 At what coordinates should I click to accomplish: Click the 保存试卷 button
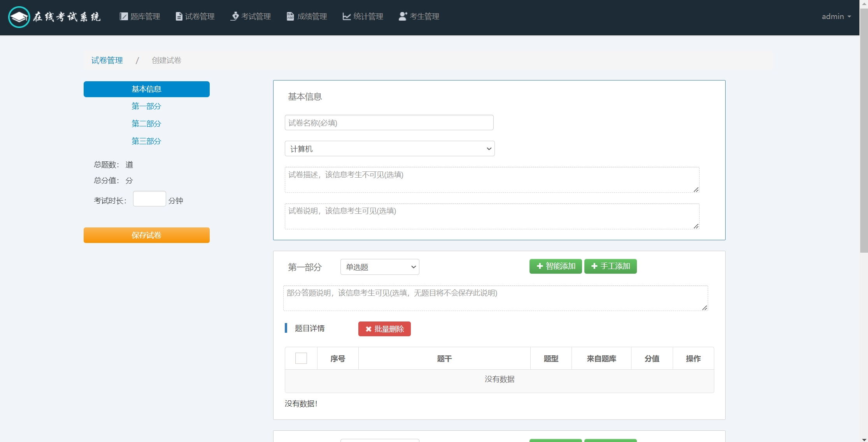click(147, 235)
